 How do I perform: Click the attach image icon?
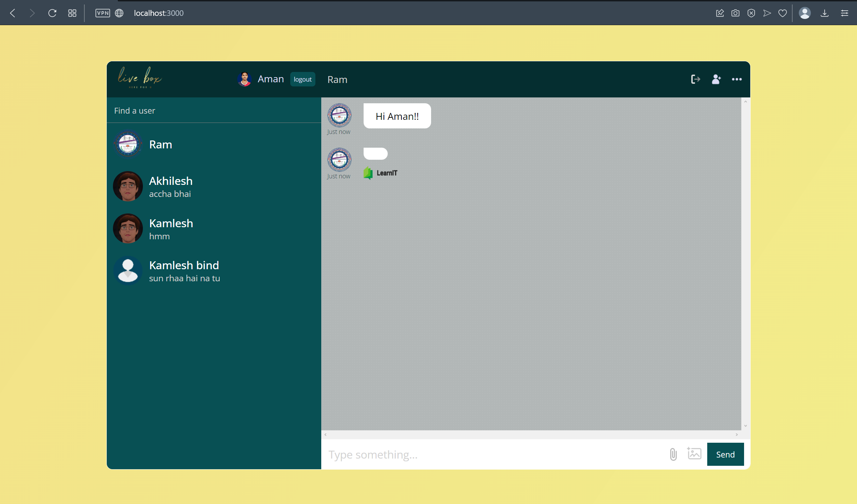click(x=694, y=454)
